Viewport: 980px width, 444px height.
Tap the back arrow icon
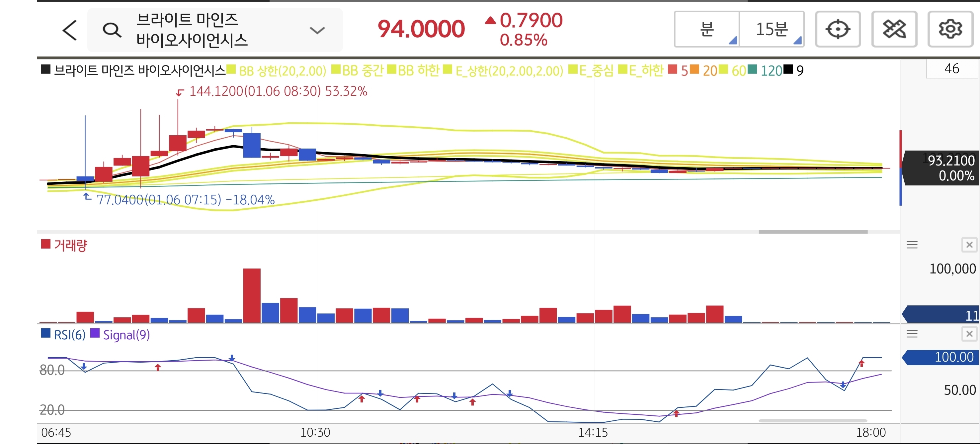tap(70, 30)
